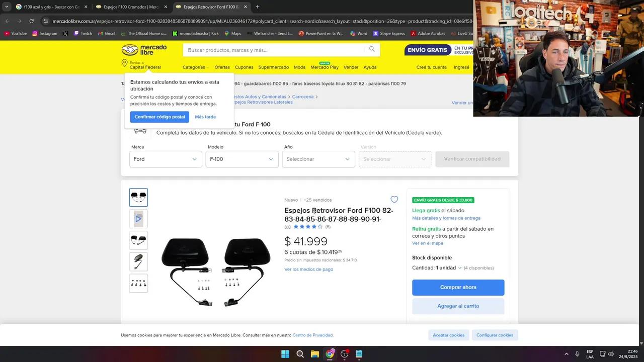
Task: Click Confirmar código postal button
Action: (159, 117)
